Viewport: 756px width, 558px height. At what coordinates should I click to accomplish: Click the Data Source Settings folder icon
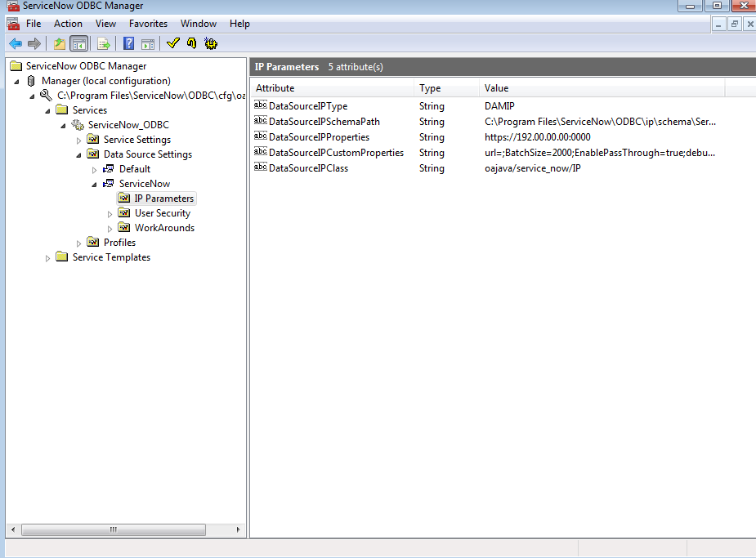coord(93,154)
